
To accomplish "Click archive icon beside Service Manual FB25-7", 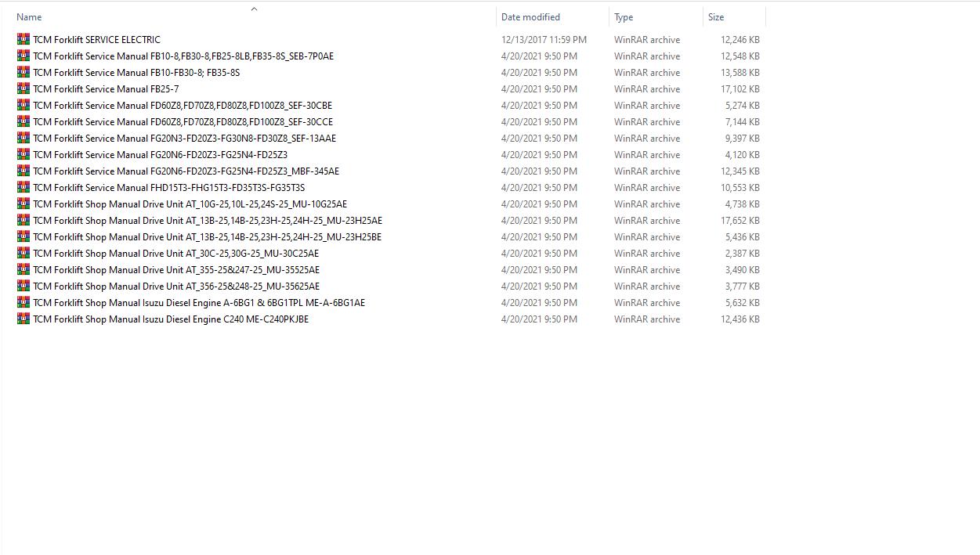I will [24, 88].
